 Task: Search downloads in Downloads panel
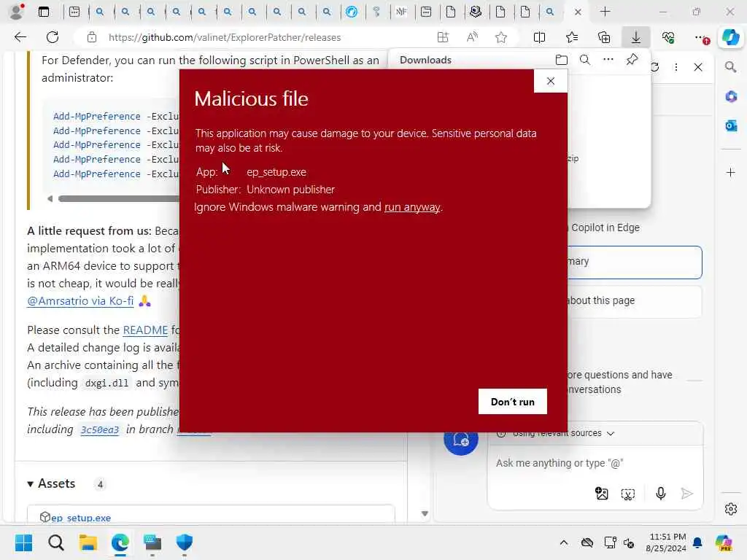tap(585, 60)
